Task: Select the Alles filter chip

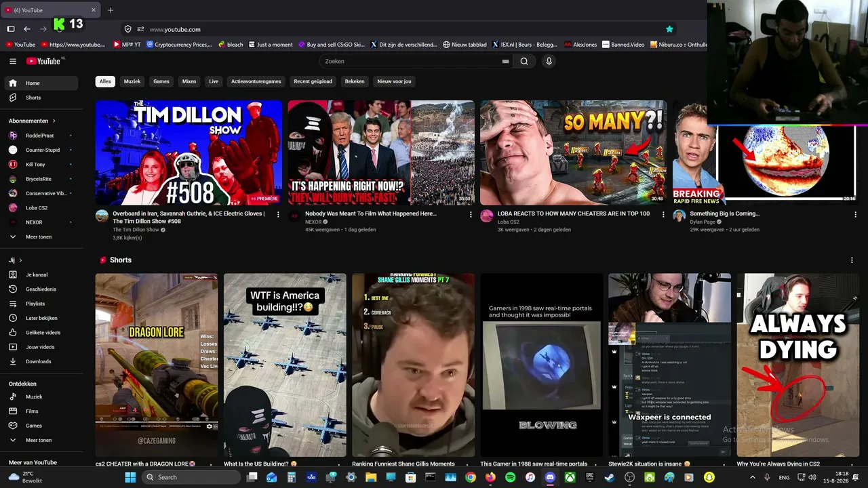Action: [x=105, y=81]
